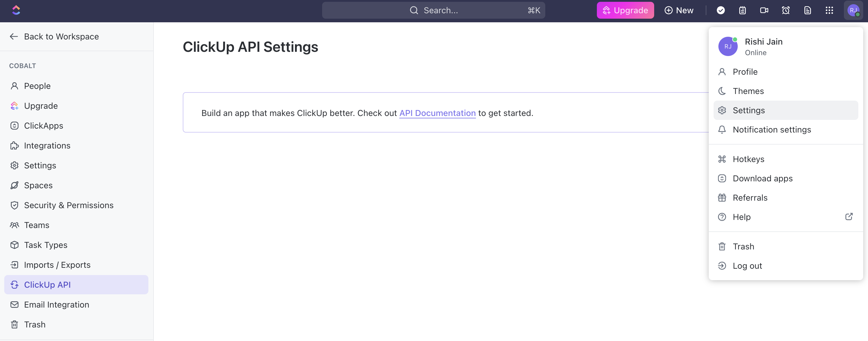Image resolution: width=868 pixels, height=341 pixels.
Task: Select Themes in the profile menu
Action: [x=748, y=91]
